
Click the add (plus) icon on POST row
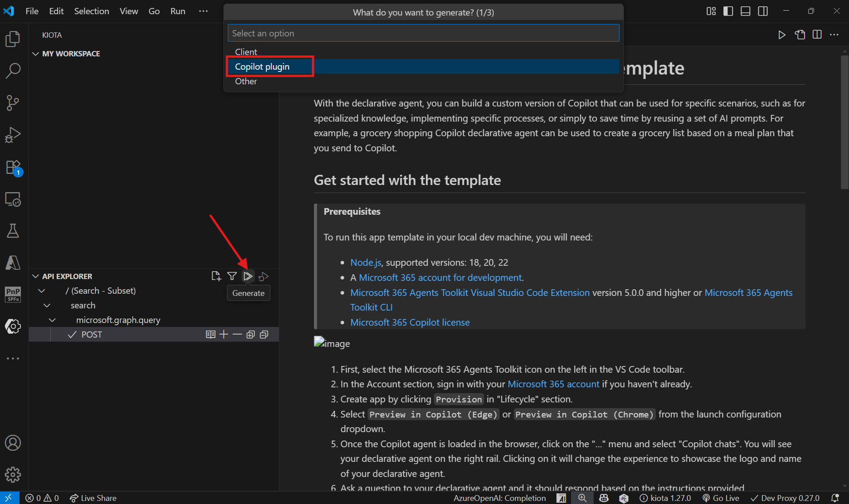[x=224, y=335]
